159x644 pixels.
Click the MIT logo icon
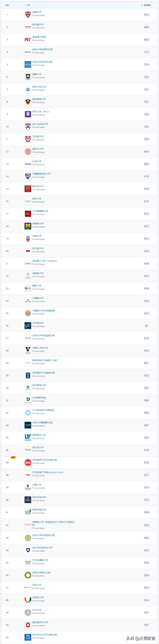(x=28, y=40)
